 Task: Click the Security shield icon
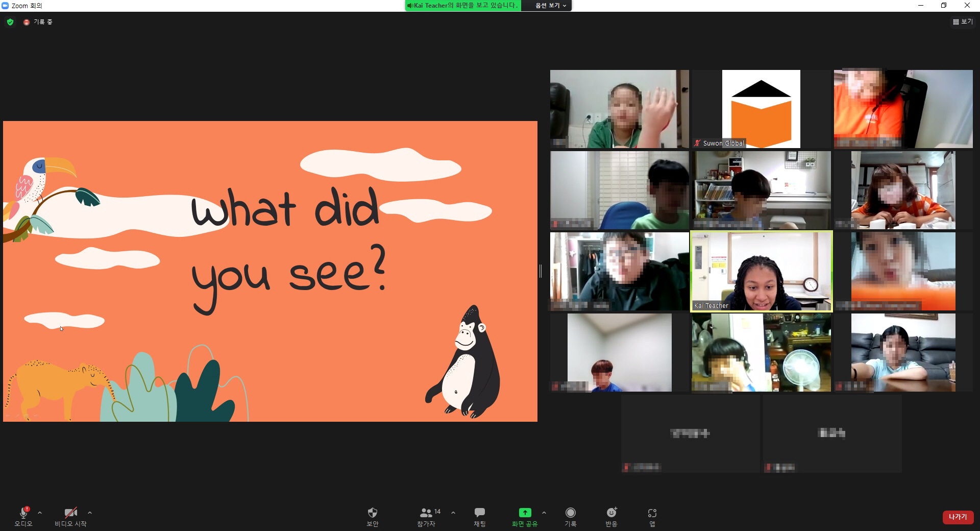click(372, 513)
